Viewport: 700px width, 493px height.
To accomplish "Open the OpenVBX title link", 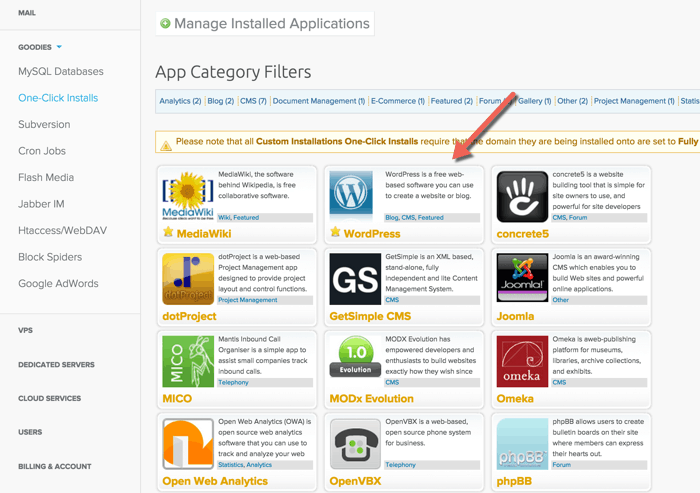I will point(355,481).
